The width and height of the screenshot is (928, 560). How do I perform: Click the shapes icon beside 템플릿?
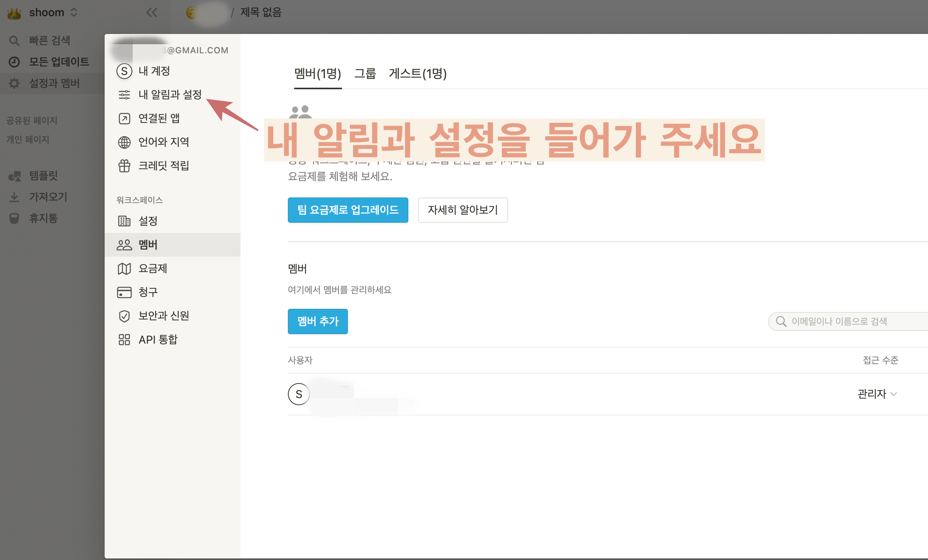pos(15,176)
